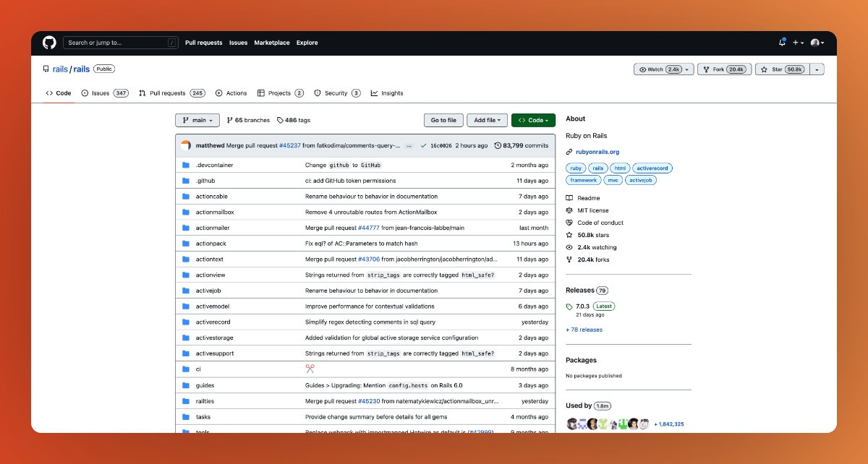This screenshot has height=464, width=868.
Task: Click the folder icon for actioncable
Action: tap(186, 197)
